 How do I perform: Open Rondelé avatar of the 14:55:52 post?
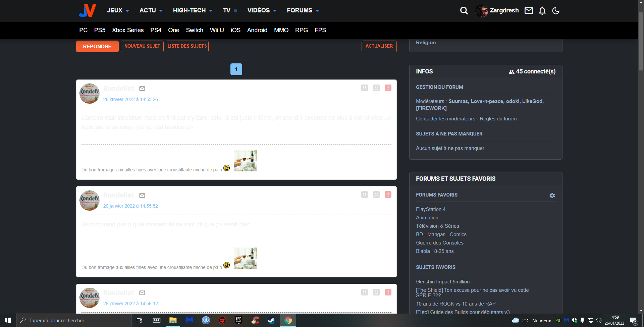click(90, 201)
